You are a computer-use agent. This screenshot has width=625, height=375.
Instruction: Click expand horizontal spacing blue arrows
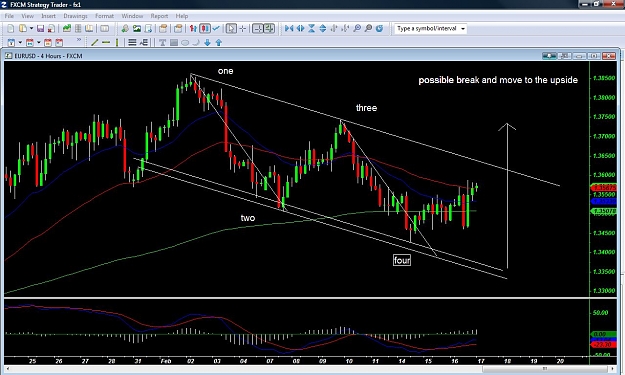point(301,28)
